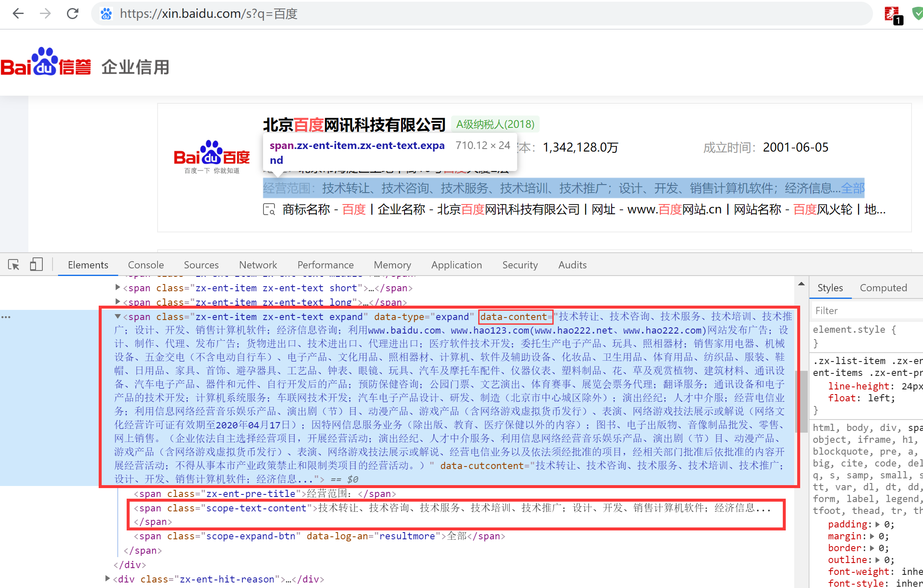Open the three-dots menu beside selected node
923x588 pixels.
[x=6, y=317]
